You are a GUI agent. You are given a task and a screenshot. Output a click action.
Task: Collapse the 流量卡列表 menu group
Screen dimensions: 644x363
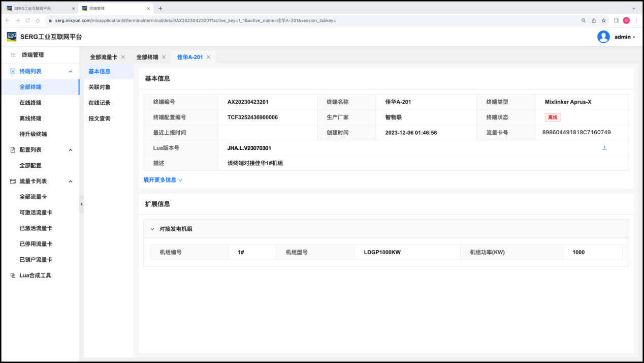click(x=71, y=181)
